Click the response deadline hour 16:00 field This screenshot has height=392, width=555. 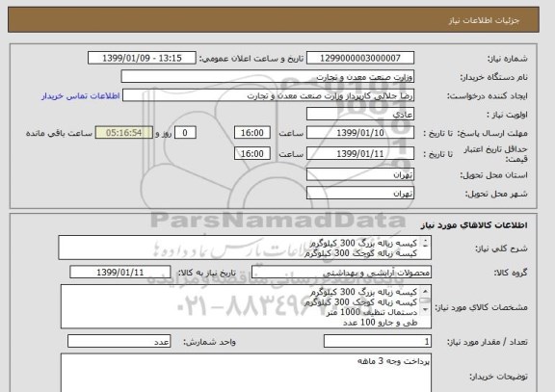[x=252, y=133]
